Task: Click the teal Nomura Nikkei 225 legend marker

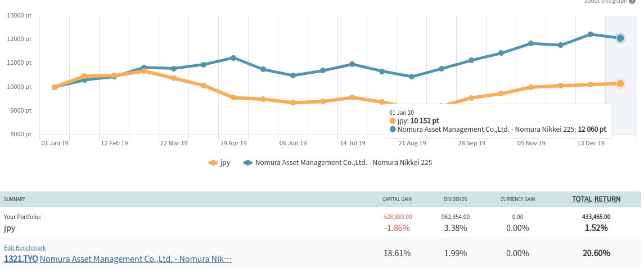Action: click(x=247, y=163)
